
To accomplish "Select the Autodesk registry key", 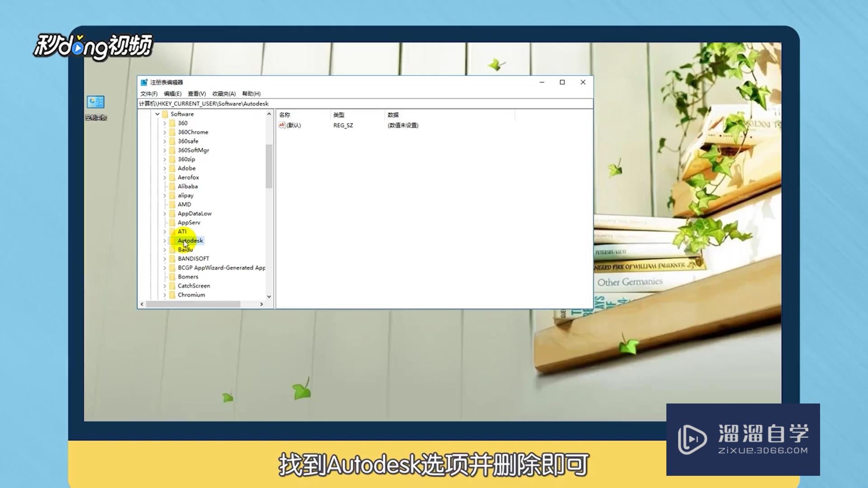I will tap(190, 240).
